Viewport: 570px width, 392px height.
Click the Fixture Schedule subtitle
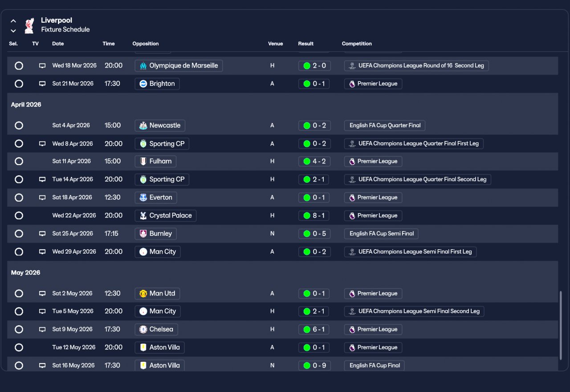(65, 30)
